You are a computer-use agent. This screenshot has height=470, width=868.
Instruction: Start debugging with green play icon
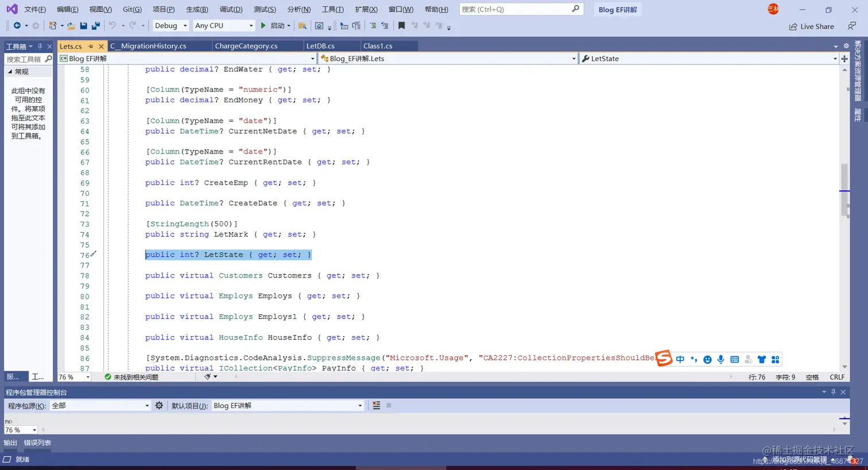click(263, 25)
